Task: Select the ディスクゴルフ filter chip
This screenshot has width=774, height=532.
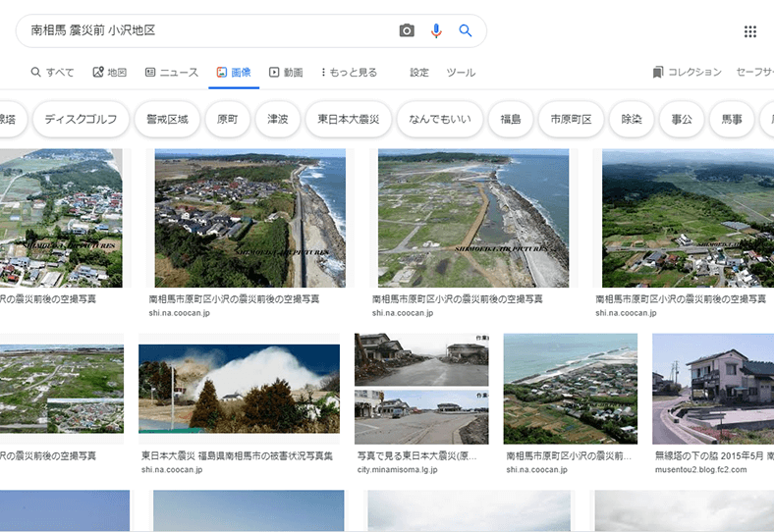Action: point(81,120)
